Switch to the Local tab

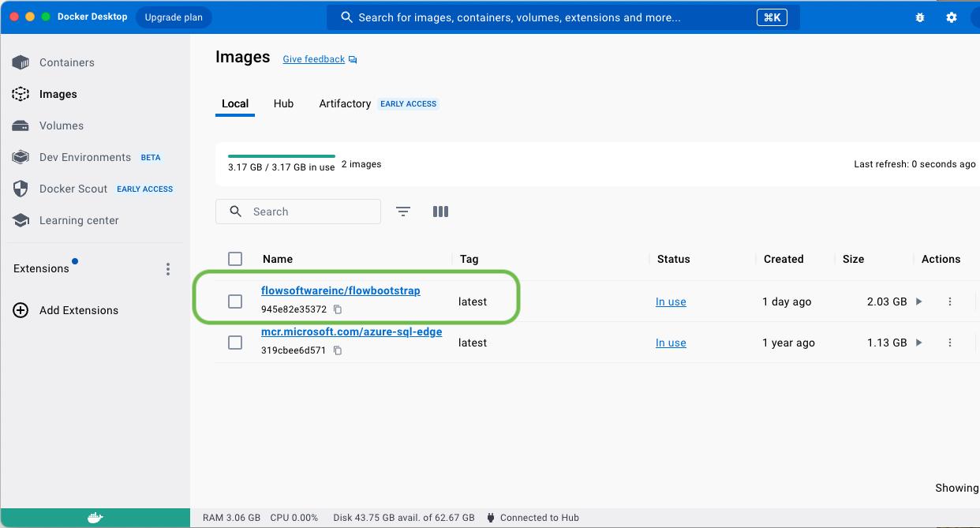(235, 103)
